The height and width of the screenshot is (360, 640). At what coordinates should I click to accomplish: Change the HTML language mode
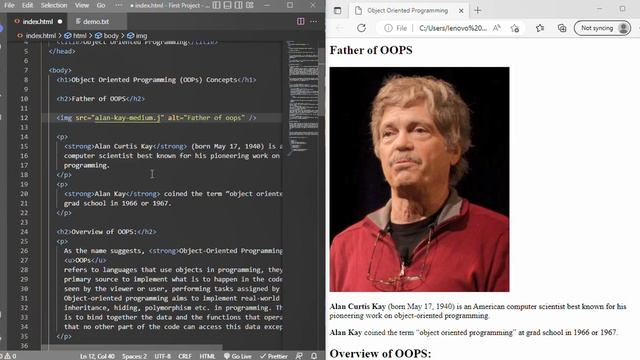207,356
